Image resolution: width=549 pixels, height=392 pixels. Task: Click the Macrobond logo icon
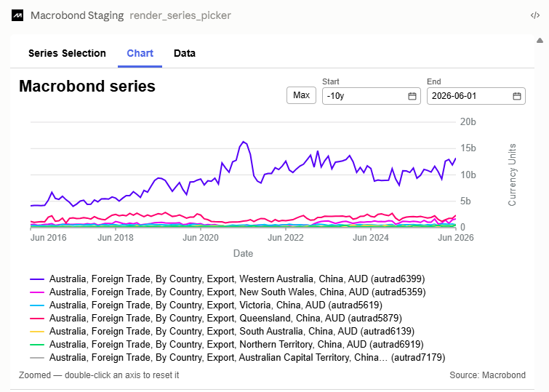point(17,15)
